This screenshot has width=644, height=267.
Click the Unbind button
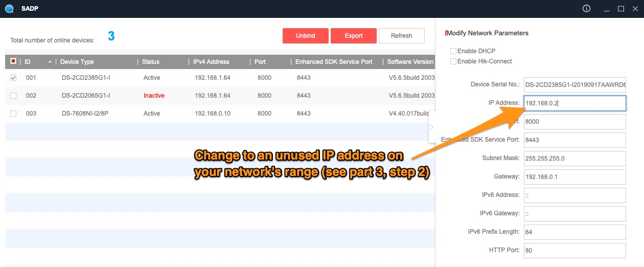[305, 36]
